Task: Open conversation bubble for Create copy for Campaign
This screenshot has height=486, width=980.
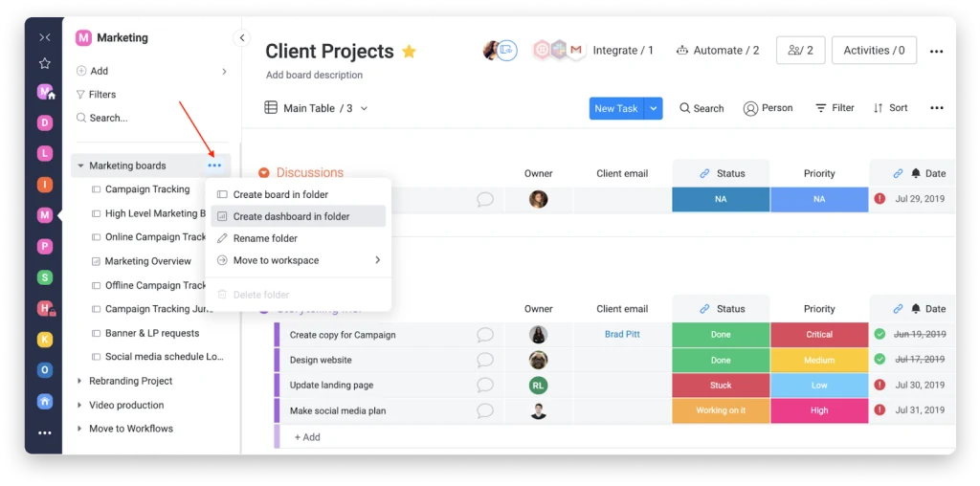Action: (485, 335)
